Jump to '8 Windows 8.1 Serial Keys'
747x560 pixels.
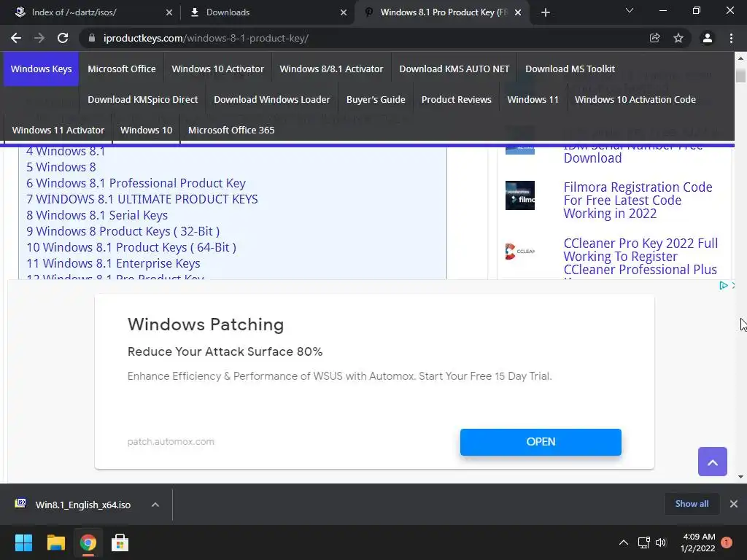[97, 215]
